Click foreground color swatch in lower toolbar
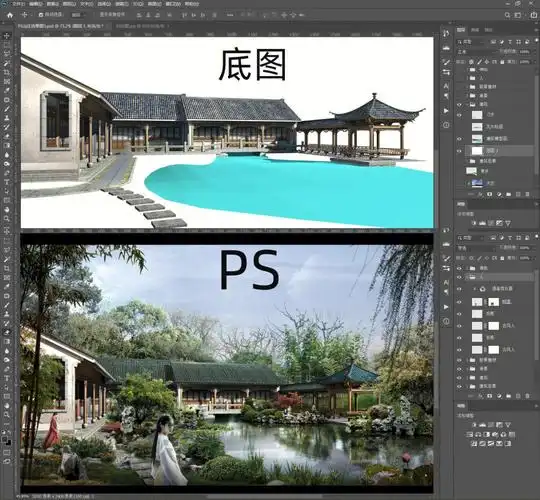Viewport: 540px width, 500px height. (5, 439)
